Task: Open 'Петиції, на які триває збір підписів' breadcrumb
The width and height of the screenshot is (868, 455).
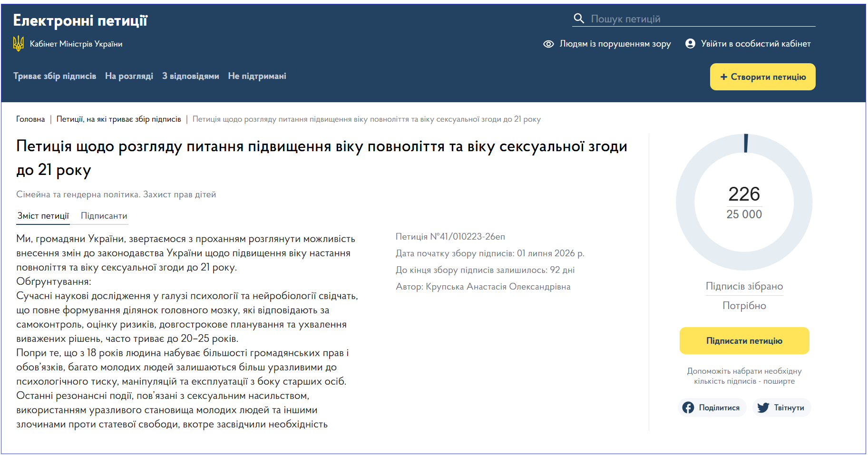Action: [x=118, y=119]
